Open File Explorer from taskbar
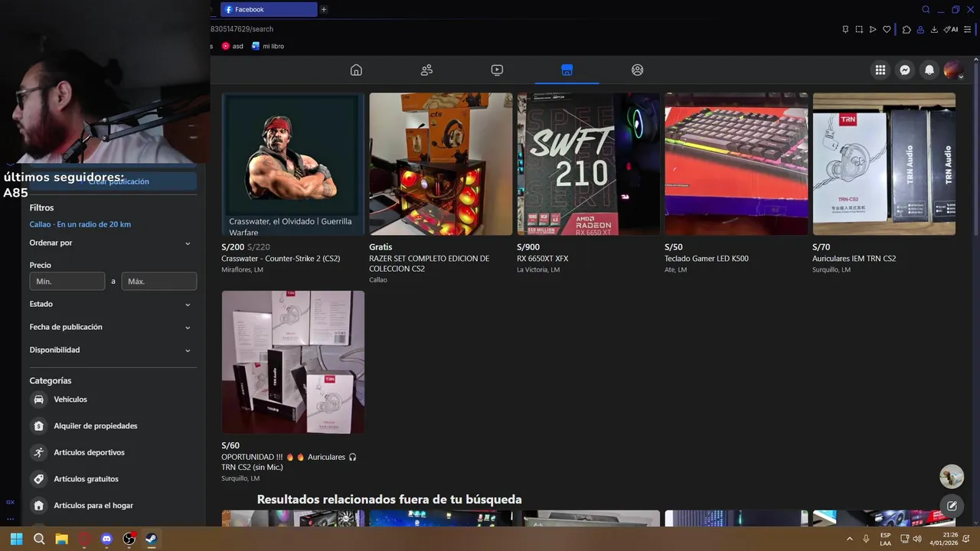The width and height of the screenshot is (980, 551). click(61, 539)
